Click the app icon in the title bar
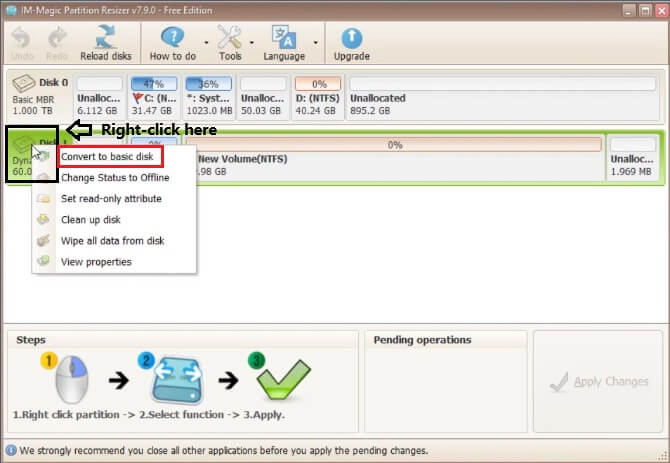This screenshot has height=463, width=670. coord(11,10)
